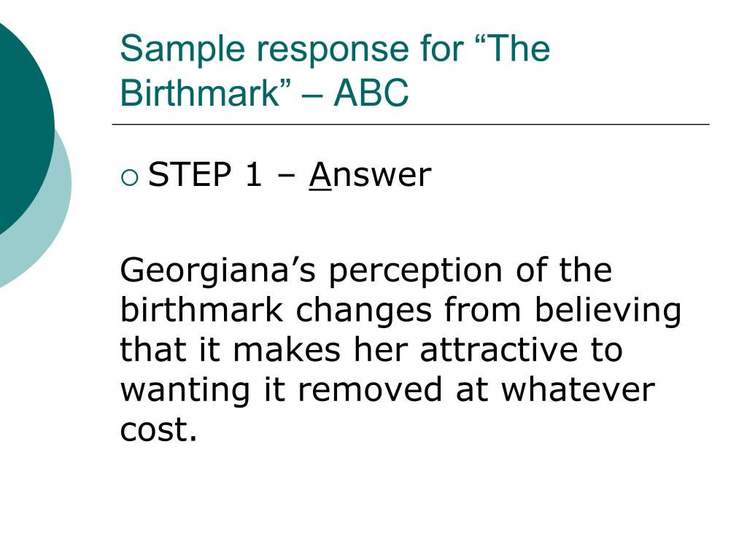Click the word "Georgiana's" in the body

[217, 271]
